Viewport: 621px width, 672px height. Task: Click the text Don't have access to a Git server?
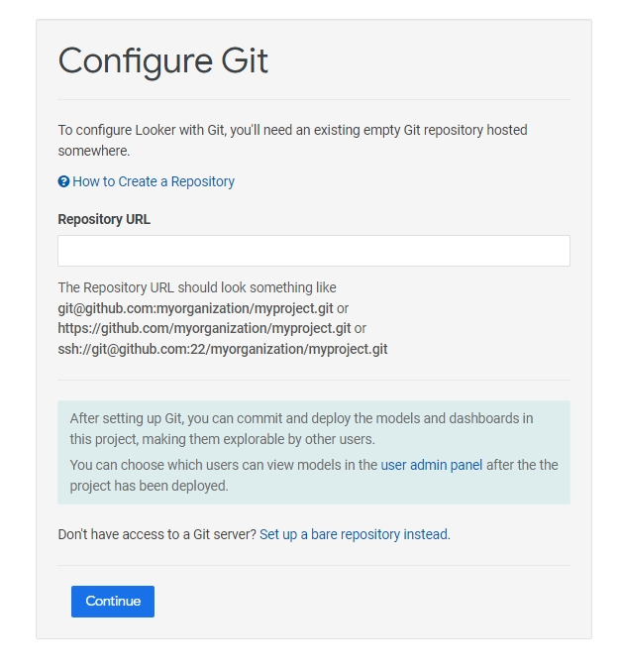(156, 534)
